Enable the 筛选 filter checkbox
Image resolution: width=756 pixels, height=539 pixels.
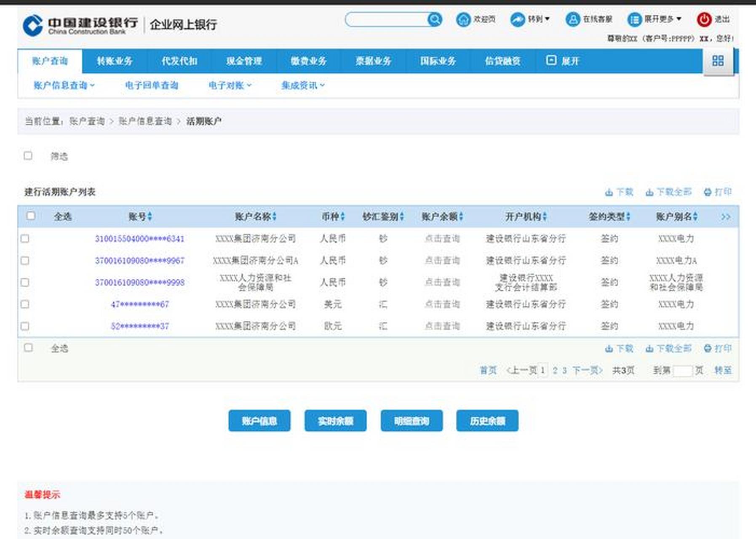(28, 156)
